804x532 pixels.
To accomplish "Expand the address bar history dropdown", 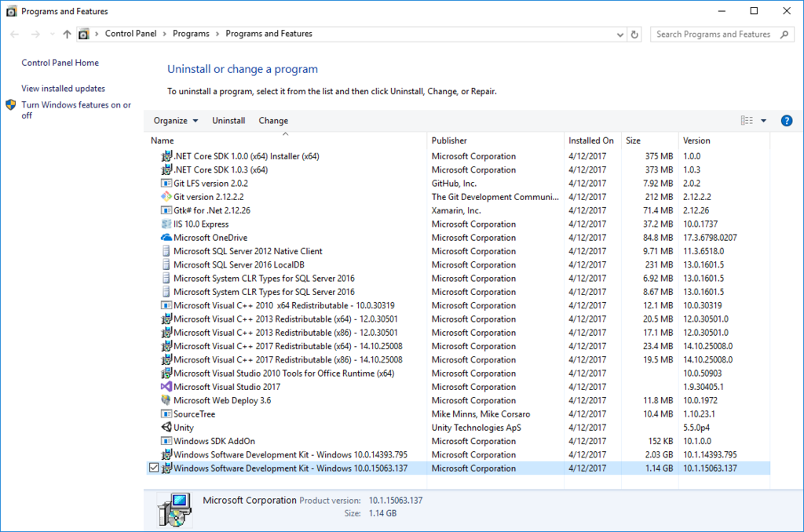I will (620, 35).
